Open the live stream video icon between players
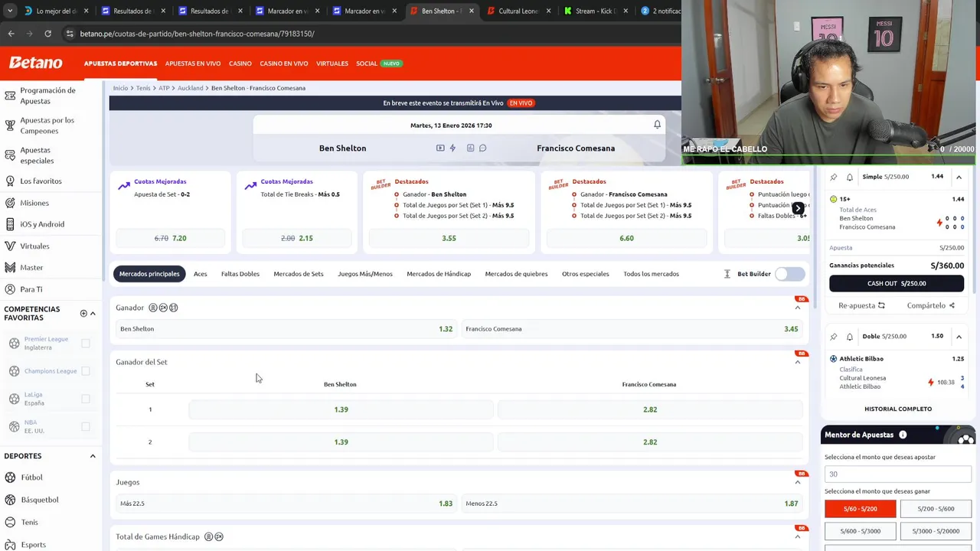This screenshot has width=980, height=551. coord(440,148)
